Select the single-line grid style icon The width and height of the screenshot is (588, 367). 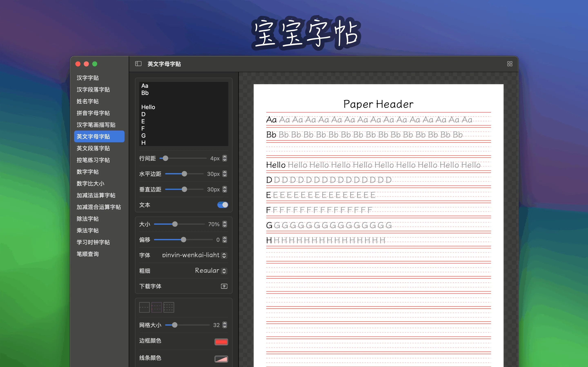(145, 307)
